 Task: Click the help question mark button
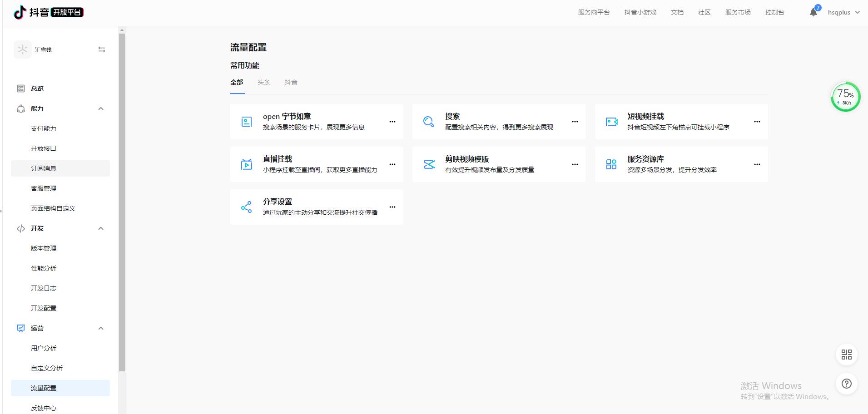pyautogui.click(x=846, y=384)
